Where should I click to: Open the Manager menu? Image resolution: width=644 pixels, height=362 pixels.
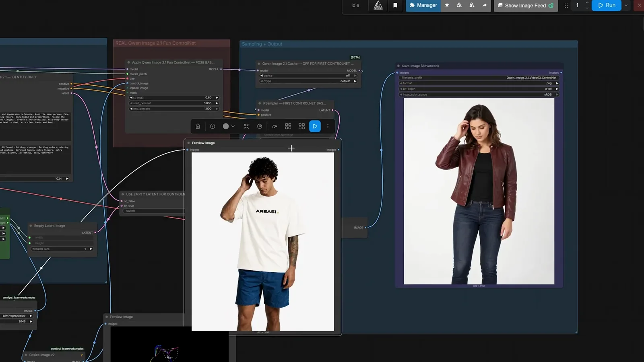[x=423, y=5]
